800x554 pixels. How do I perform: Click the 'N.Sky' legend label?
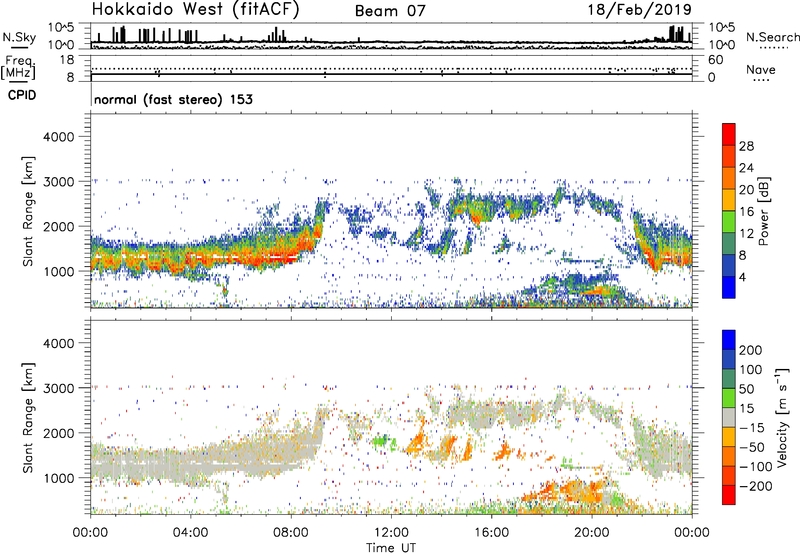(19, 37)
